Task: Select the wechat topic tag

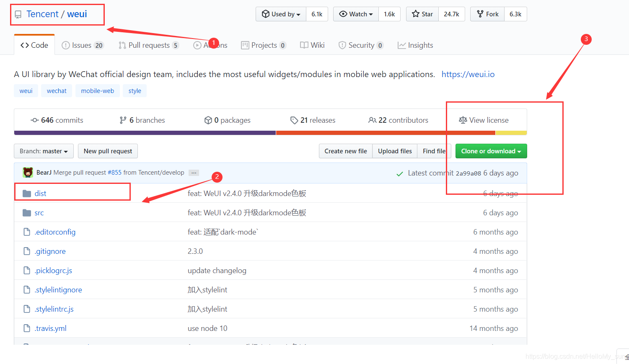Action: coord(57,90)
